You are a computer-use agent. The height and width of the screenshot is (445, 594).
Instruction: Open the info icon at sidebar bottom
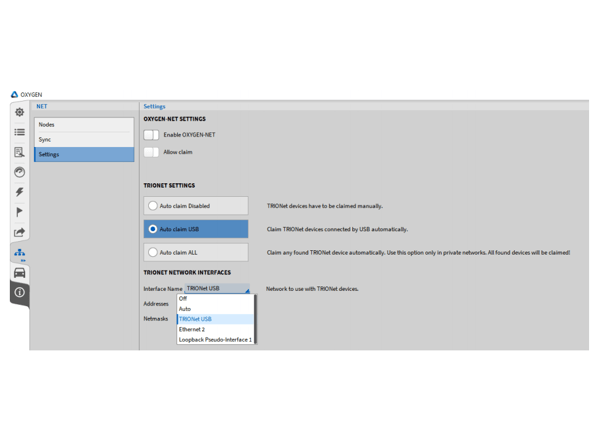(x=20, y=292)
